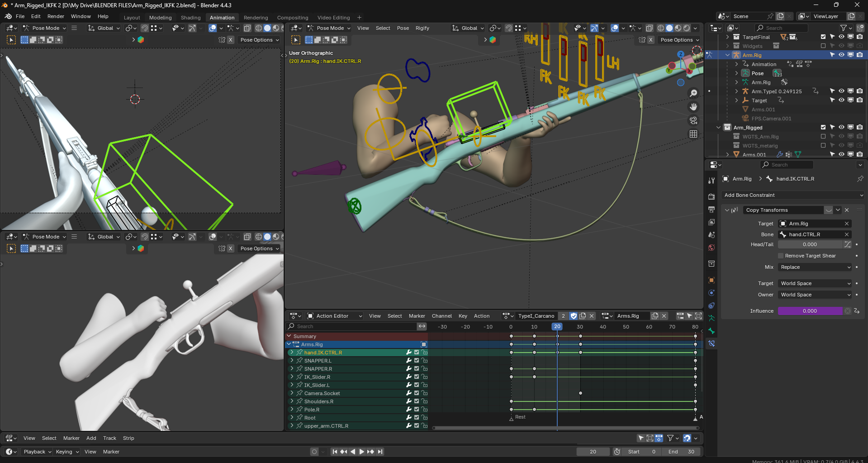The image size is (868, 463).
Task: Switch perspective/orthographic grid icon
Action: (x=693, y=134)
